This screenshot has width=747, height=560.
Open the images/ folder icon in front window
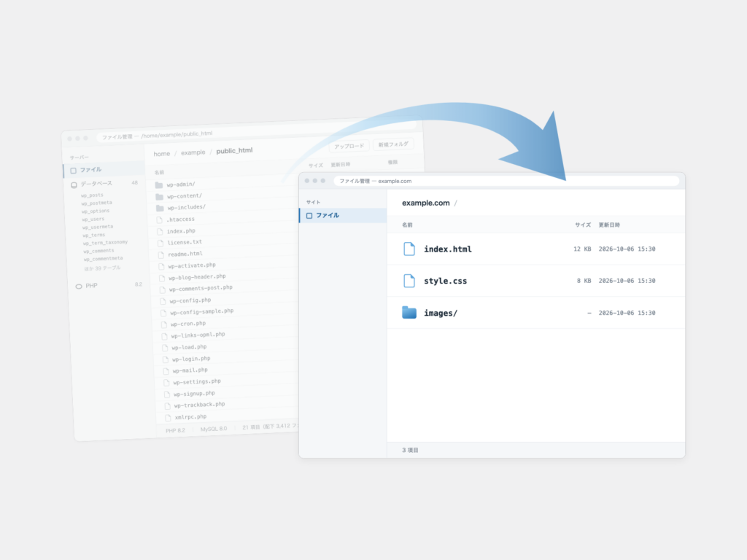(x=409, y=312)
